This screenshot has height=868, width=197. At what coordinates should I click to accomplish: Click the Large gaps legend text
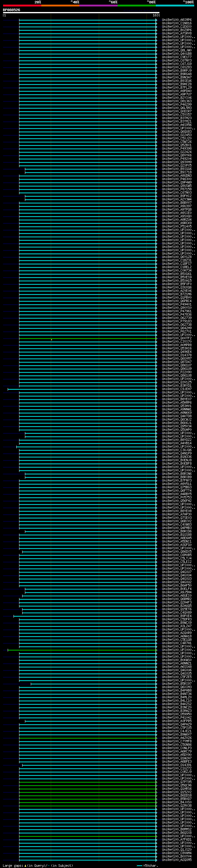(x=13, y=866)
